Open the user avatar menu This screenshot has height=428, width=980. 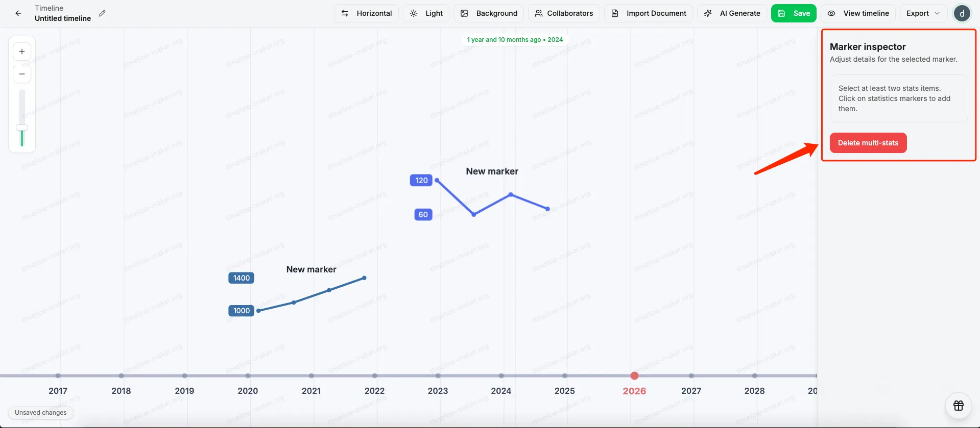(962, 13)
